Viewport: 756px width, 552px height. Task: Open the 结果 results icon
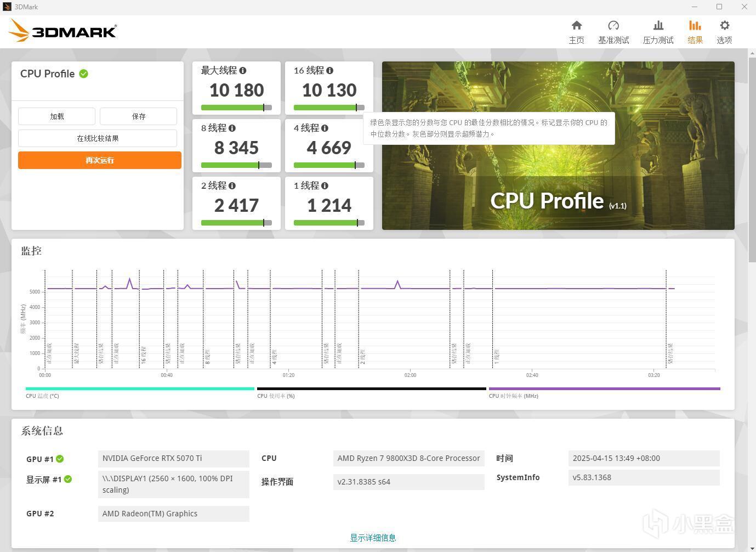pos(695,25)
